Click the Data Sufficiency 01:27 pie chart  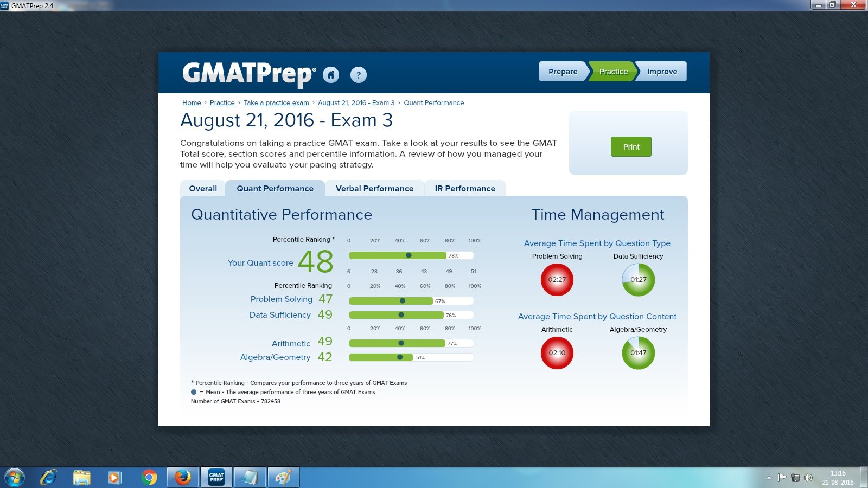638,280
